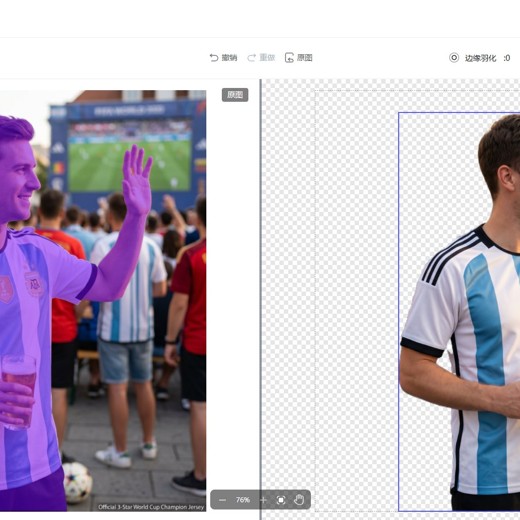Click the fit-to-screen icon
The height and width of the screenshot is (520, 520).
point(281,500)
